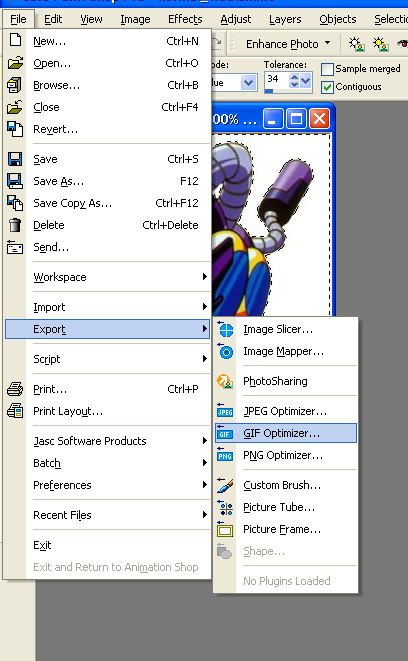Click the JPEG Optimizer icon

tap(225, 411)
